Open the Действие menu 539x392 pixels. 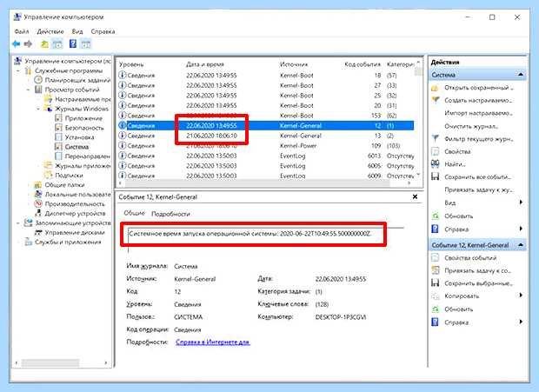[50, 31]
